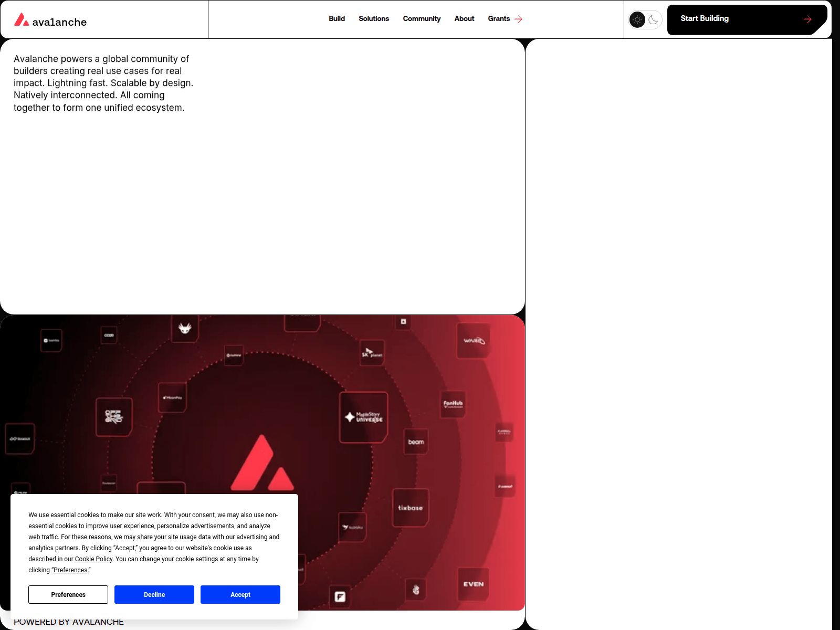The height and width of the screenshot is (630, 840).
Task: Accept the cookie policy
Action: pos(240,594)
